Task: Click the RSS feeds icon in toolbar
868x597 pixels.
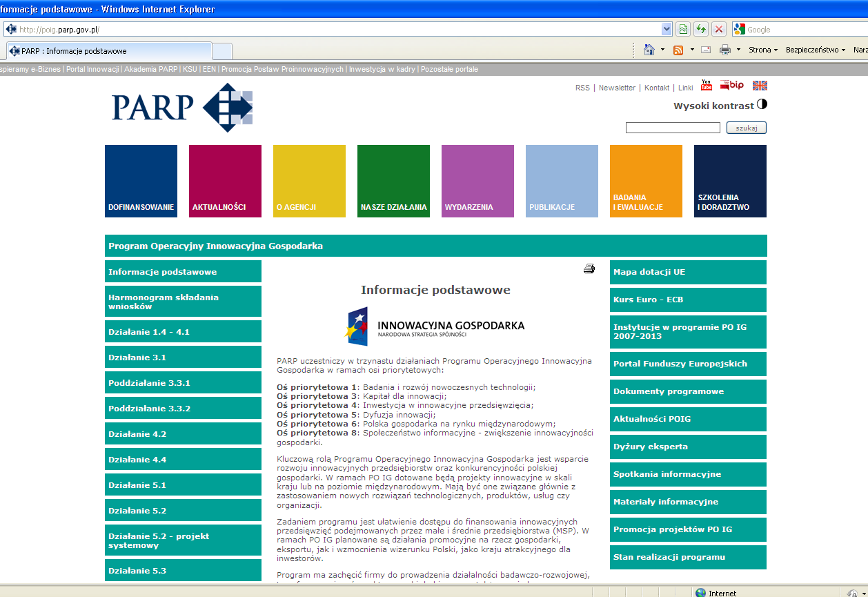Action: tap(678, 50)
